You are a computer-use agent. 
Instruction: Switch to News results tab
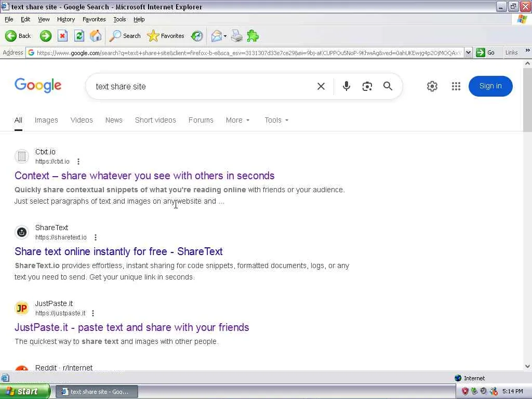[x=114, y=120]
